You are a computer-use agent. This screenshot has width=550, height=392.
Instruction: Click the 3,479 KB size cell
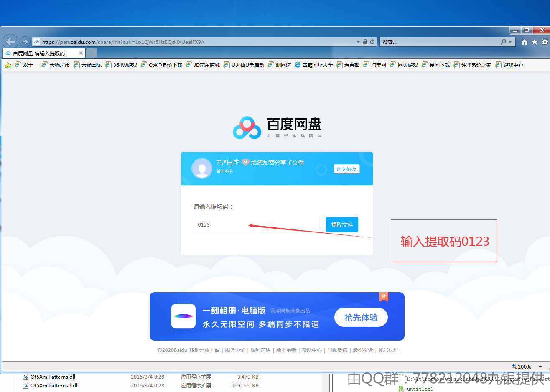pos(248,377)
